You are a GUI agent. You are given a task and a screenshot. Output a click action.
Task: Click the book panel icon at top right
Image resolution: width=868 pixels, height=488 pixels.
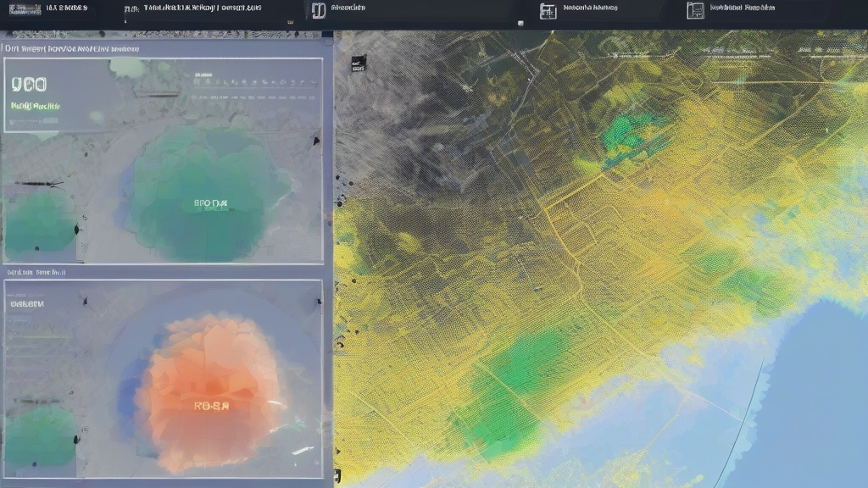point(695,10)
